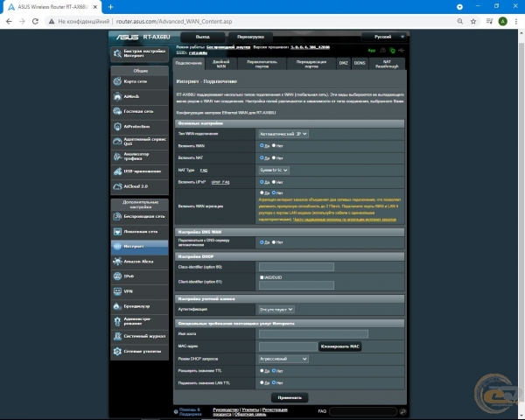Image resolution: width=525 pixels, height=420 pixels.
Task: Set Включить WAN to Нет
Action: click(x=274, y=146)
